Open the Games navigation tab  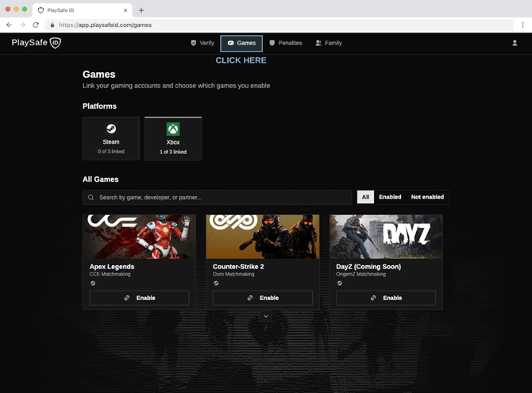(241, 43)
